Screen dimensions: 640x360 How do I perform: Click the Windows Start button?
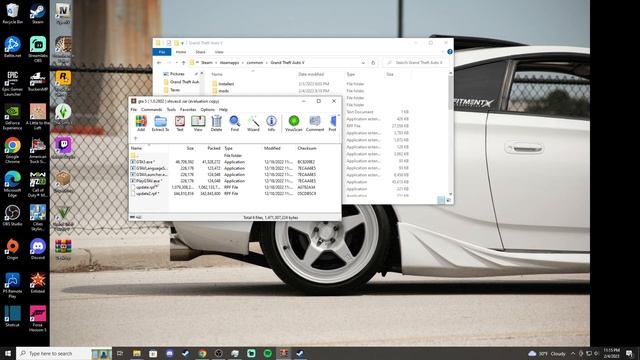tap(8, 353)
